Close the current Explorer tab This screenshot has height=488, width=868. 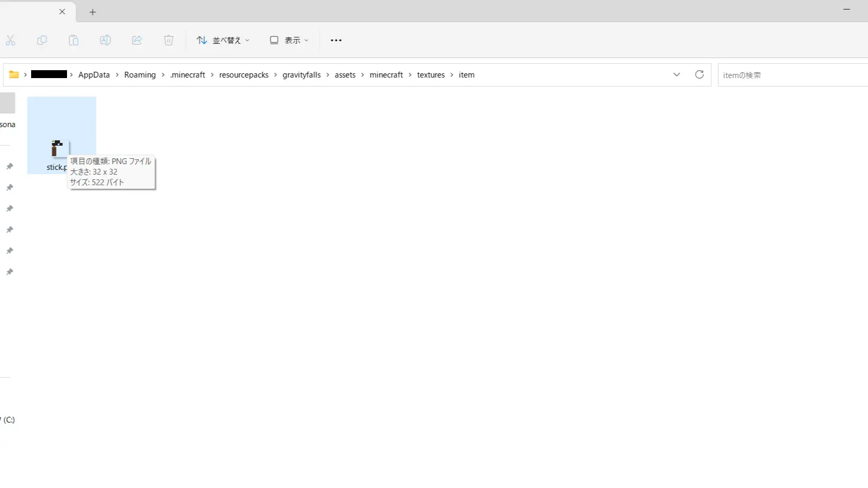coord(62,12)
